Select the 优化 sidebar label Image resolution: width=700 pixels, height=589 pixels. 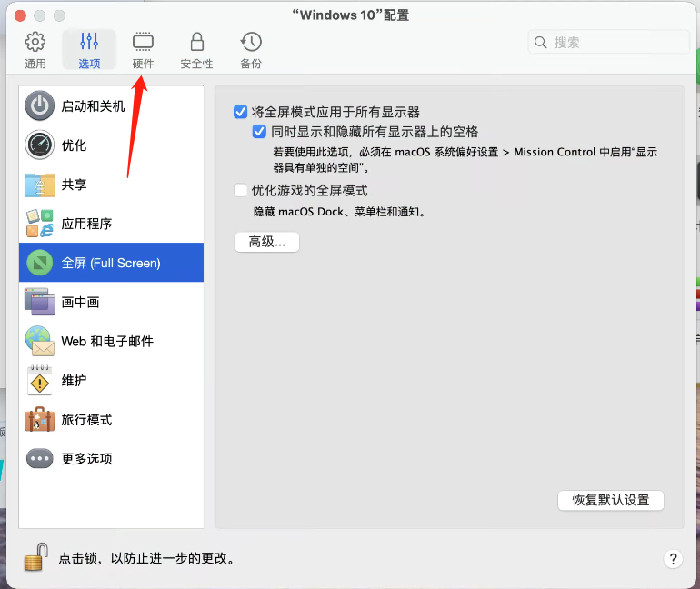74,145
